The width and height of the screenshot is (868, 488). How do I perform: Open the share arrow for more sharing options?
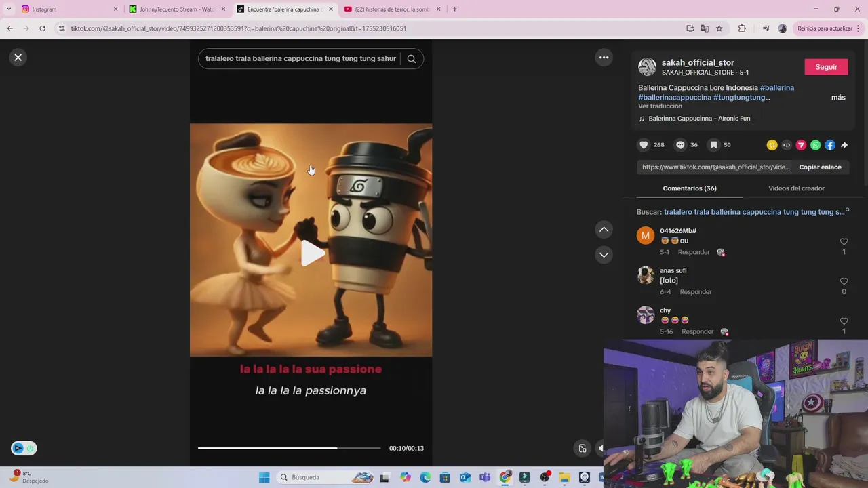pyautogui.click(x=844, y=145)
